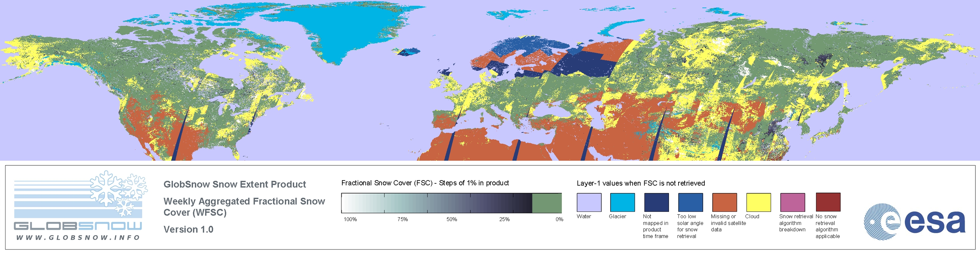The width and height of the screenshot is (980, 254).
Task: Click the 0% scale label
Action: (x=559, y=219)
